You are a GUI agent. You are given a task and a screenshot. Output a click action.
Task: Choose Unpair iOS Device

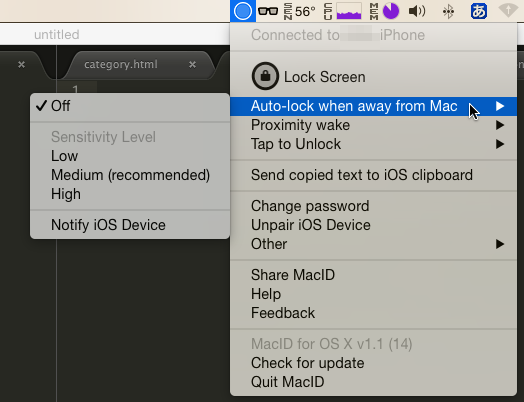point(373,225)
